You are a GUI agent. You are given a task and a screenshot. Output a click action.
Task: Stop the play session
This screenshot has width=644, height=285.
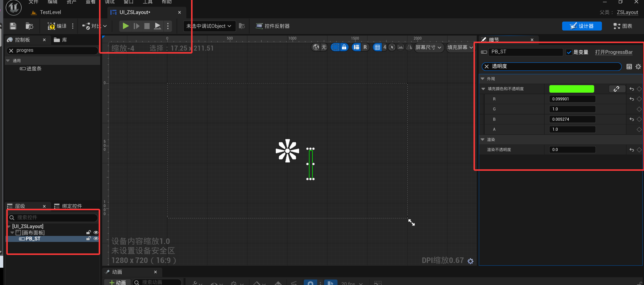pos(147,26)
